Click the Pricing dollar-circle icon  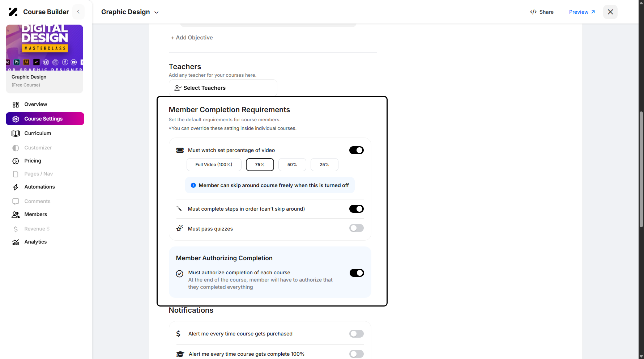pos(16,161)
